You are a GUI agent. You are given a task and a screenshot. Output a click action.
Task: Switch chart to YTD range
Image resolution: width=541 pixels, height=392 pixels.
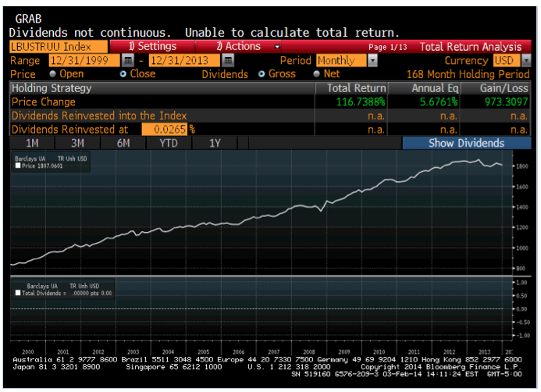(x=168, y=143)
